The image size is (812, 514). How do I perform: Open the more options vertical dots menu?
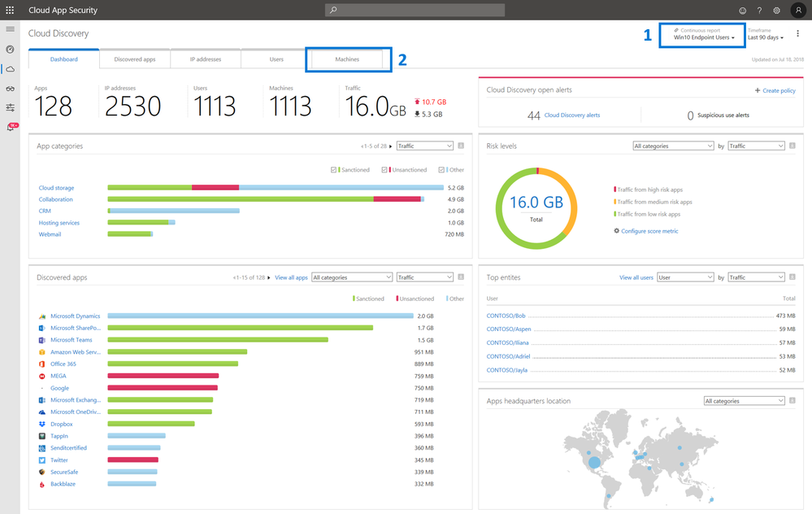coord(797,33)
